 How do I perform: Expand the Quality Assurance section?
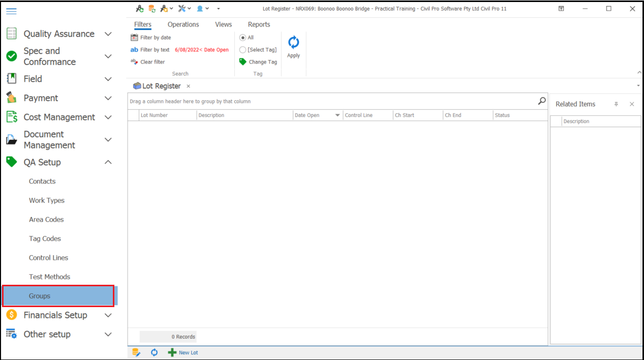(x=108, y=34)
